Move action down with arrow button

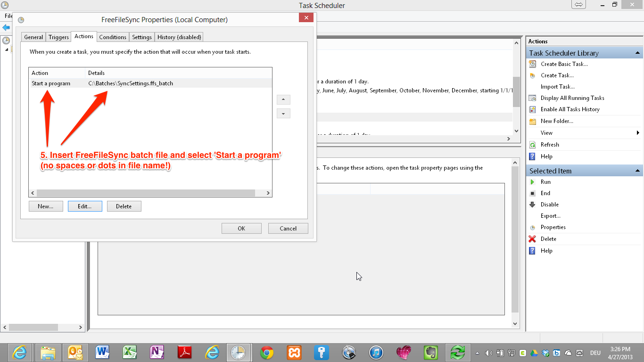[283, 114]
